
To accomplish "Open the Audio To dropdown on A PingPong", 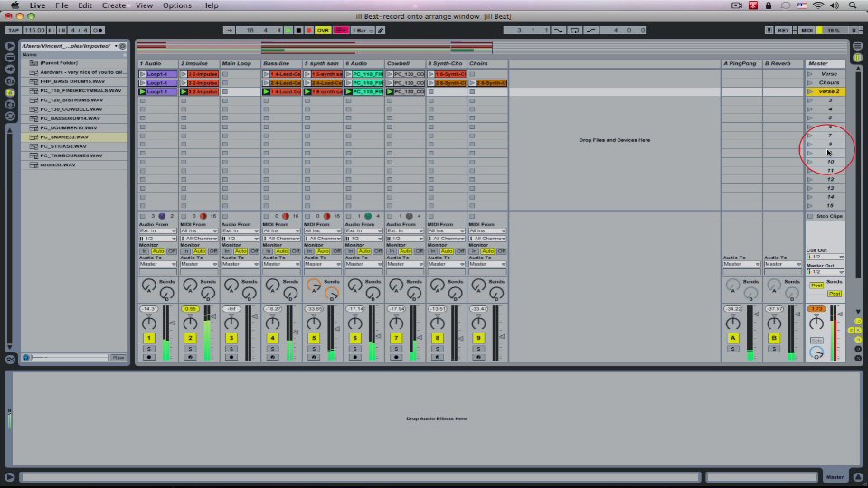I will coord(741,264).
